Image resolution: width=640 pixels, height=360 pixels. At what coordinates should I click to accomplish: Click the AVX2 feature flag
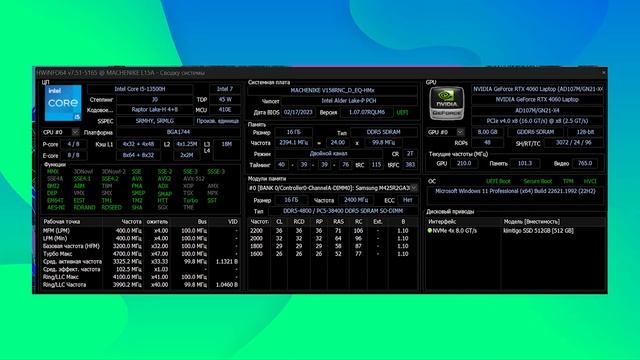[164, 179]
